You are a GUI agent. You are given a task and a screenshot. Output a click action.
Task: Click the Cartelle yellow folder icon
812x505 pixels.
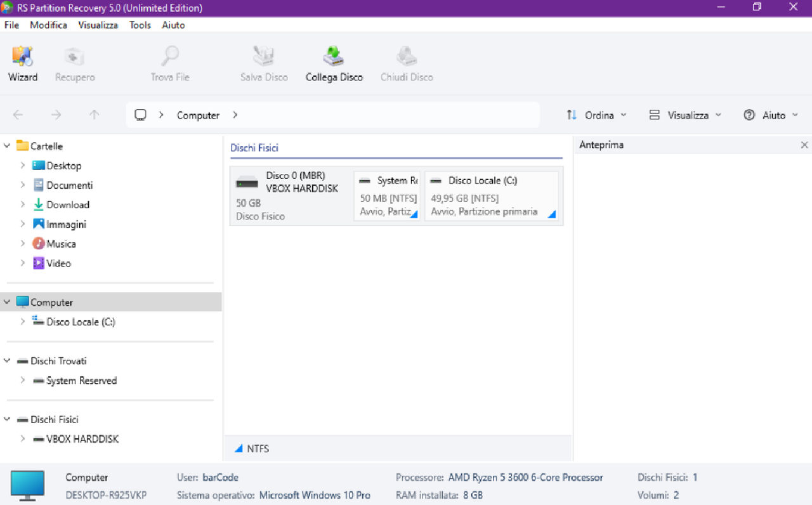point(23,145)
